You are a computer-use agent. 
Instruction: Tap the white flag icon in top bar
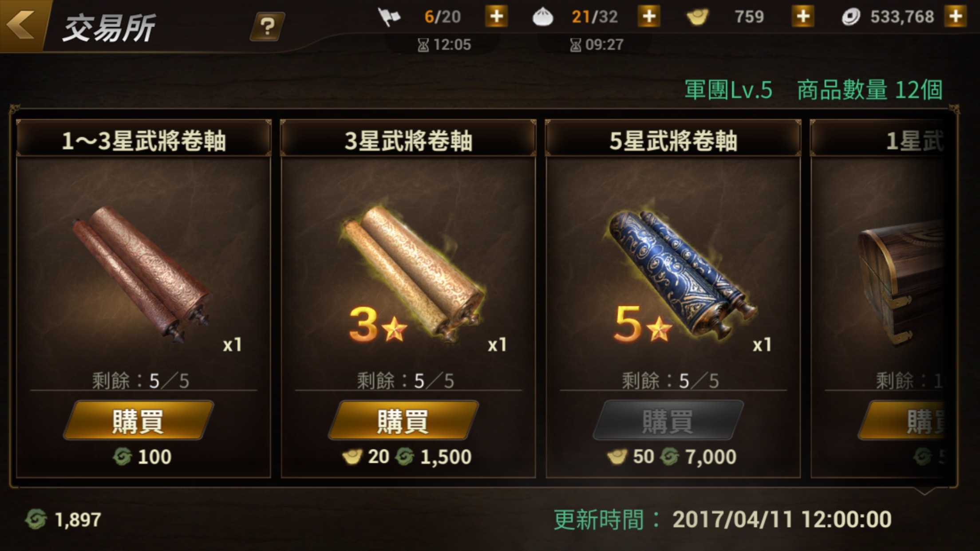[x=389, y=17]
